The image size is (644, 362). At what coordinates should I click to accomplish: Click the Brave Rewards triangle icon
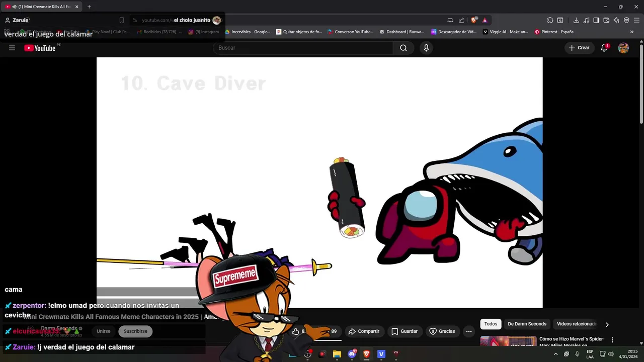485,20
